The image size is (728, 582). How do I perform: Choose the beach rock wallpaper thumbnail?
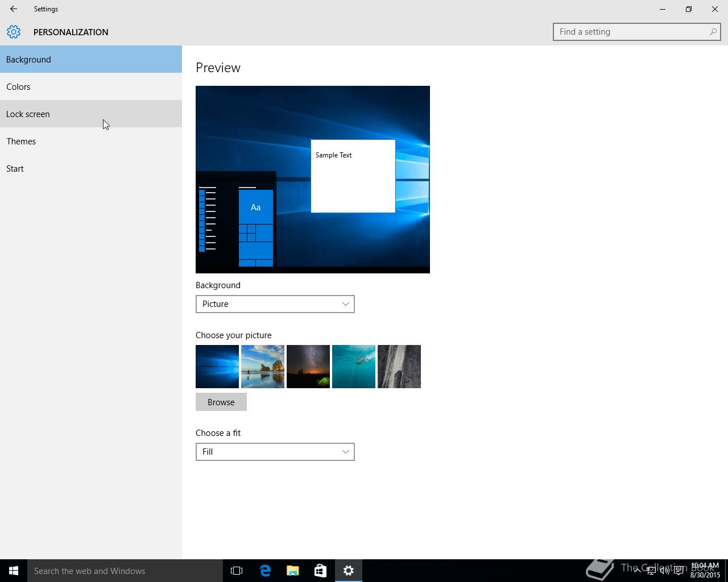pyautogui.click(x=263, y=367)
